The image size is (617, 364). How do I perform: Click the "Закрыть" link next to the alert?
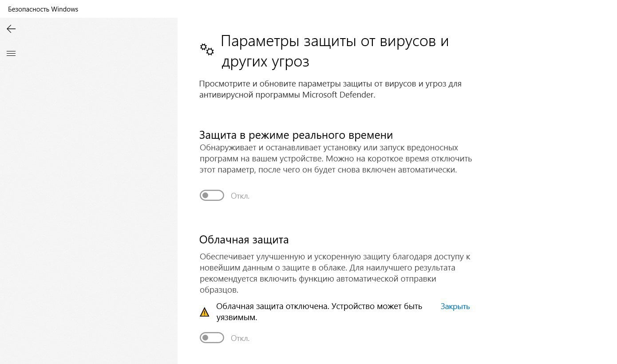(455, 306)
